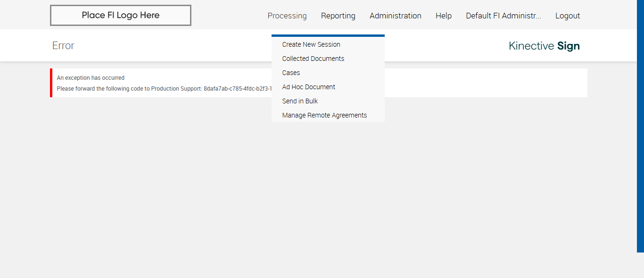Click the red bar beside the error message

coord(51,83)
